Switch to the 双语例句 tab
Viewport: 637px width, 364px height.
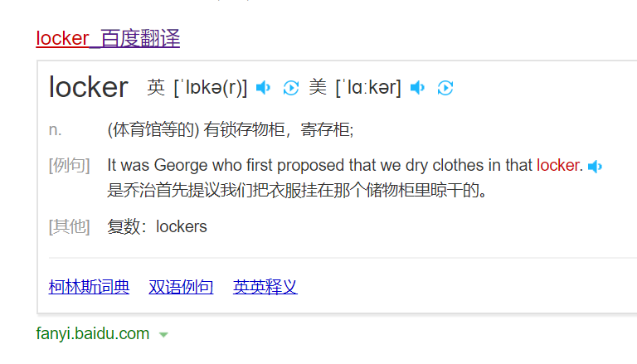pyautogui.click(x=181, y=288)
